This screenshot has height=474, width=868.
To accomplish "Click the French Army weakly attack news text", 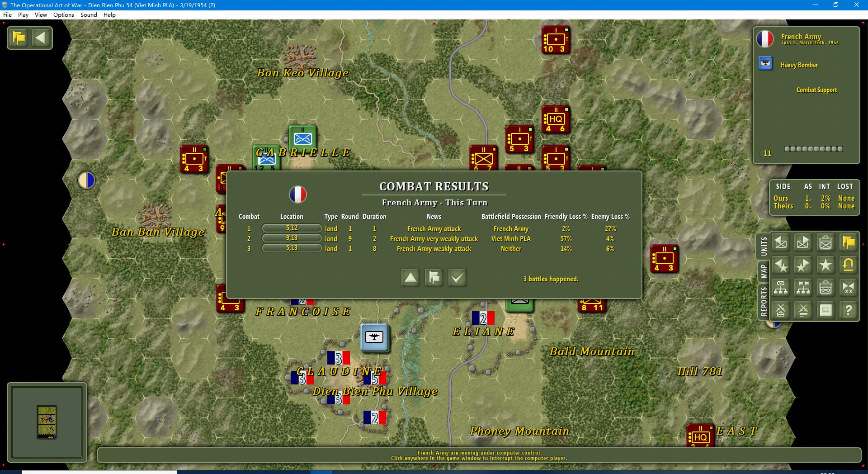I will (x=434, y=249).
